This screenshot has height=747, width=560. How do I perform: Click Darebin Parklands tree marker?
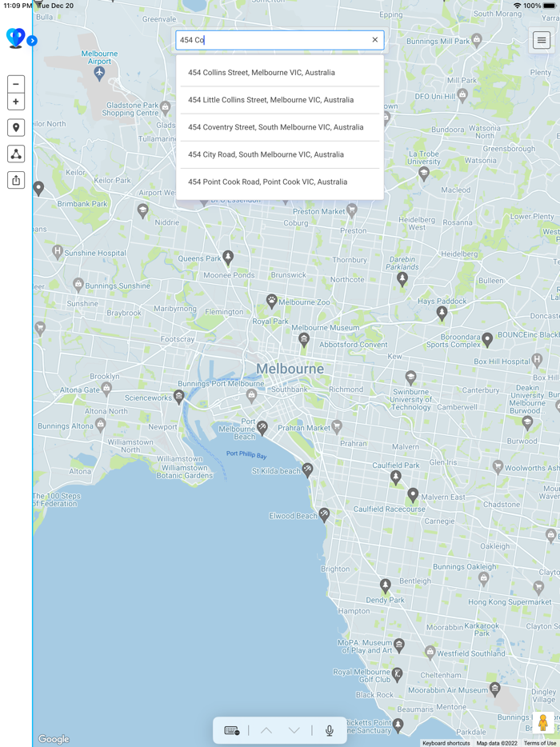(x=402, y=278)
